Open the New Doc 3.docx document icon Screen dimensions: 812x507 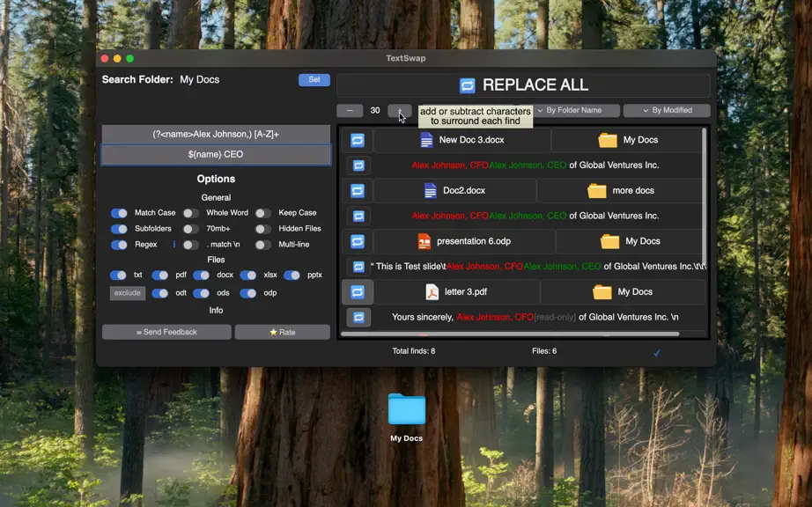coord(426,140)
